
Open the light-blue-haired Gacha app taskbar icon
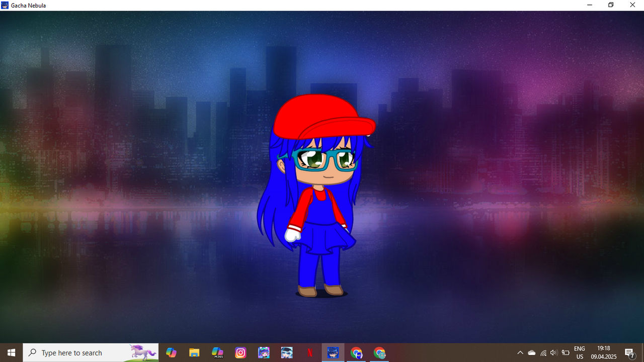[x=287, y=353]
